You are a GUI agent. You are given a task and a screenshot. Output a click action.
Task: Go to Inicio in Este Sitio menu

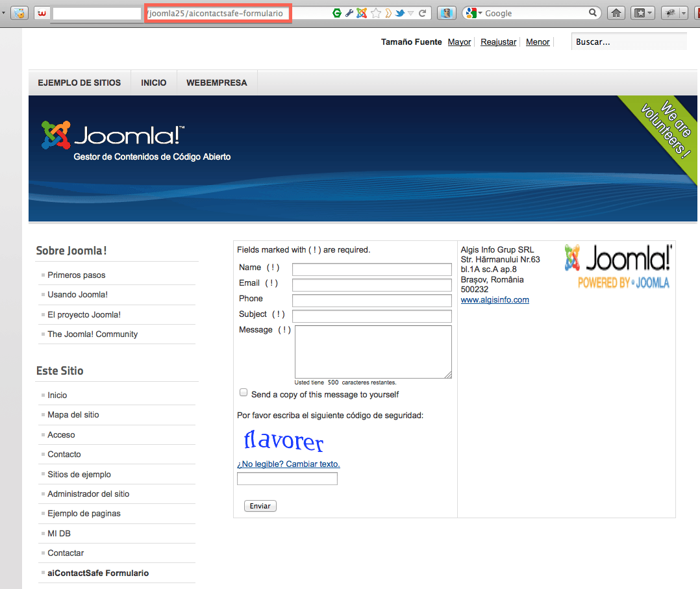click(57, 395)
